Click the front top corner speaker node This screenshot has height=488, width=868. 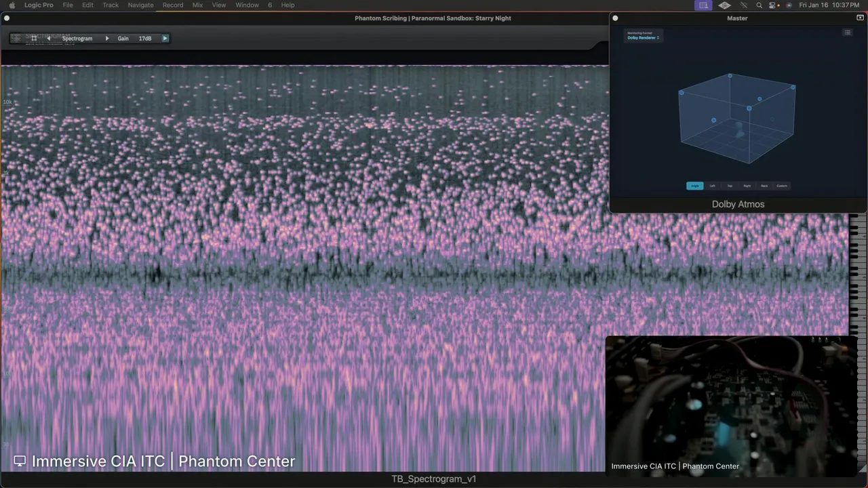pyautogui.click(x=749, y=108)
